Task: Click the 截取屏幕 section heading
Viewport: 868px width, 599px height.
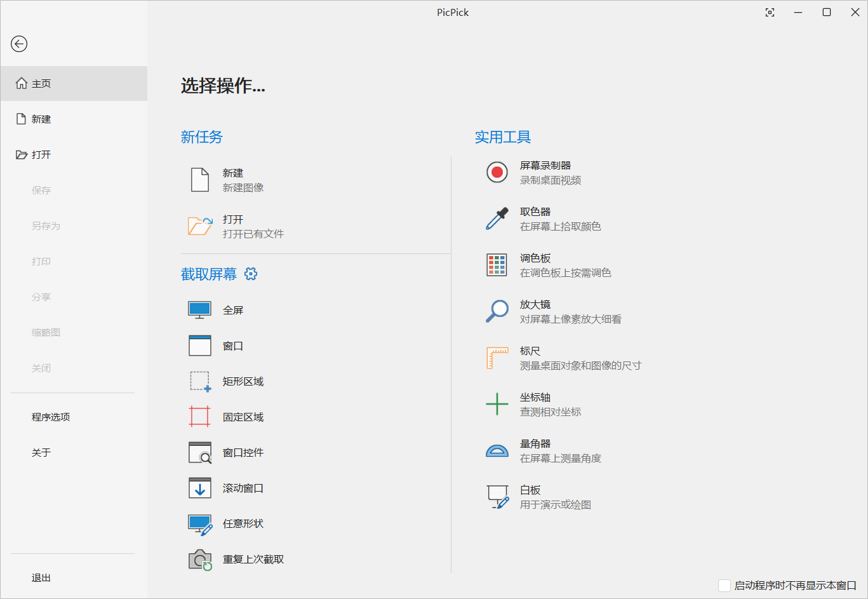Action: click(209, 274)
